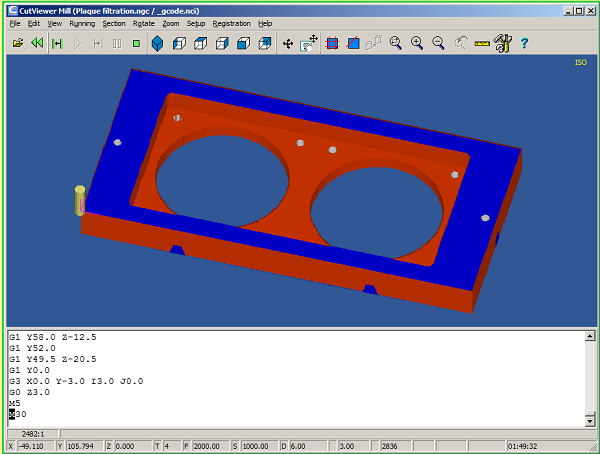
Task: Open help with the question mark icon
Action: 524,43
